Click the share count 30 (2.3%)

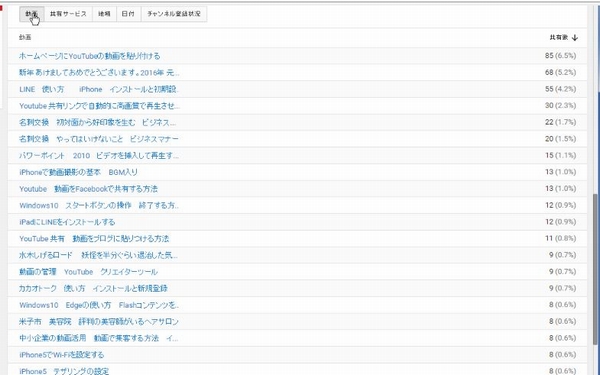coord(561,106)
